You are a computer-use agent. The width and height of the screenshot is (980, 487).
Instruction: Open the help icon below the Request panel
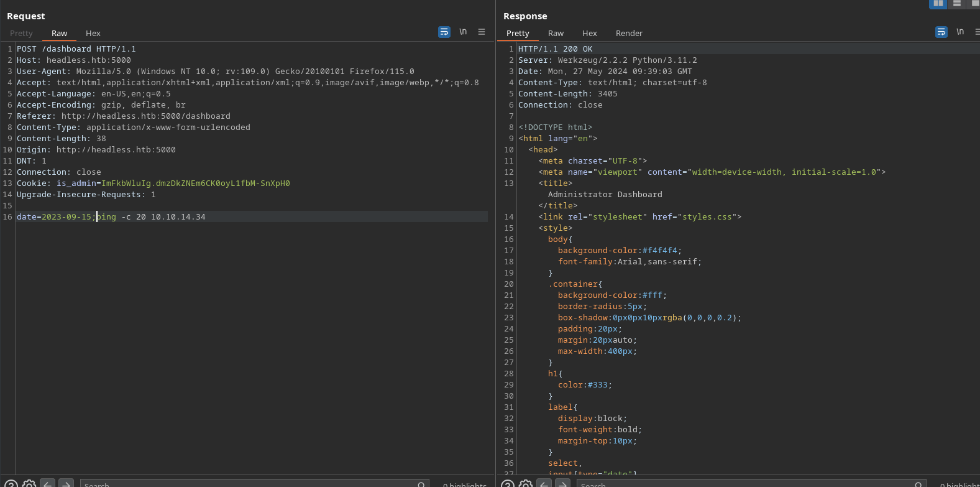[x=11, y=484]
